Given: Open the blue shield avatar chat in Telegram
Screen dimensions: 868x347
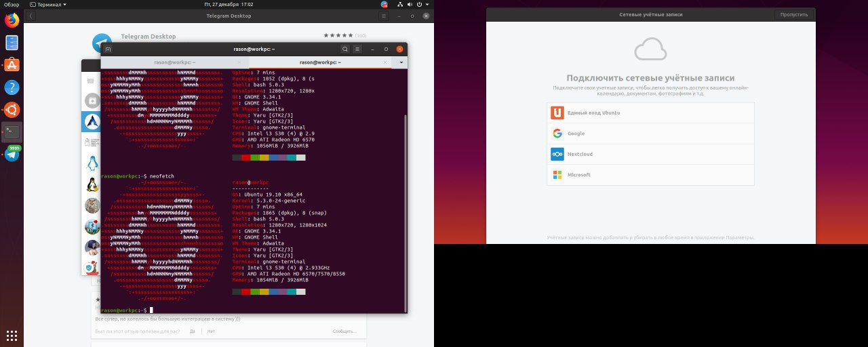Looking at the screenshot, I should 91,268.
